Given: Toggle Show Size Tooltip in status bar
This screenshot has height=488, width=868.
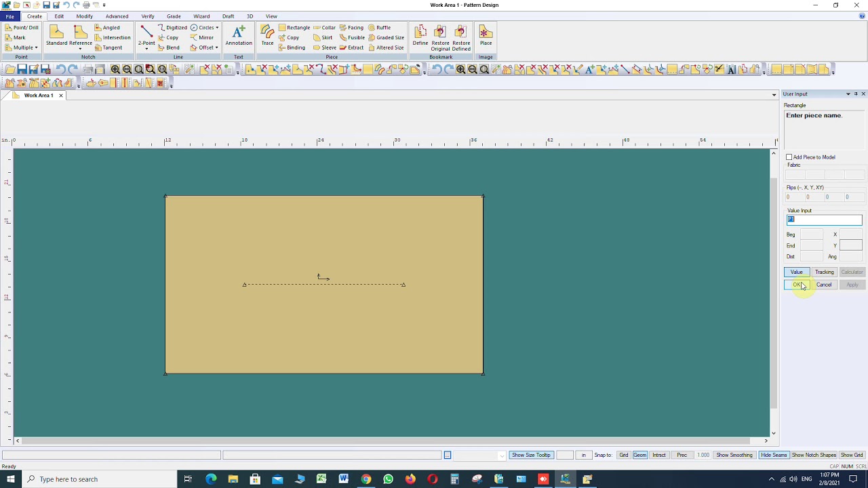Looking at the screenshot, I should pyautogui.click(x=531, y=455).
